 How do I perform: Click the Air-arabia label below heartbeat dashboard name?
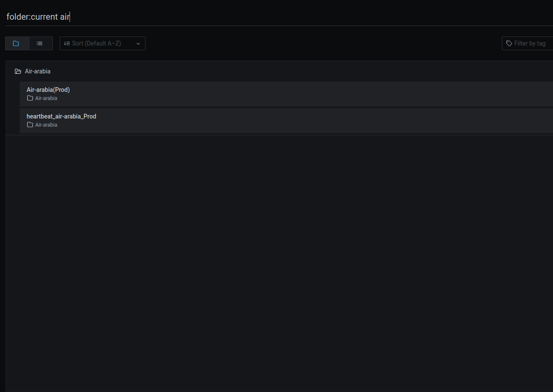point(46,125)
